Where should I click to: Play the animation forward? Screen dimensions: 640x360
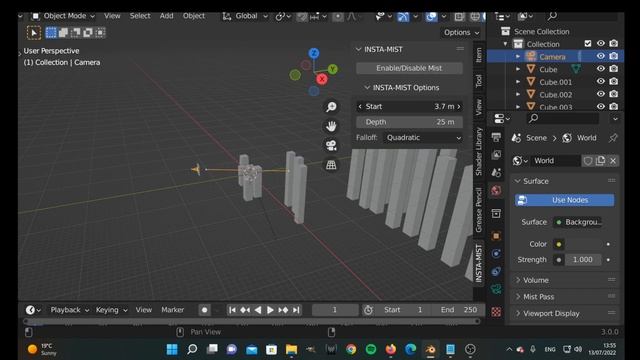tap(270, 310)
